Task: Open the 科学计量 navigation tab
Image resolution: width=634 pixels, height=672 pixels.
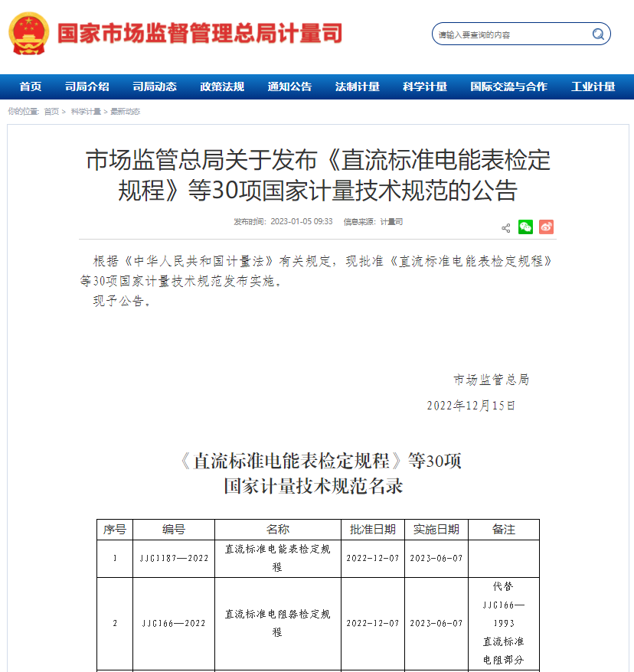Action: (425, 86)
